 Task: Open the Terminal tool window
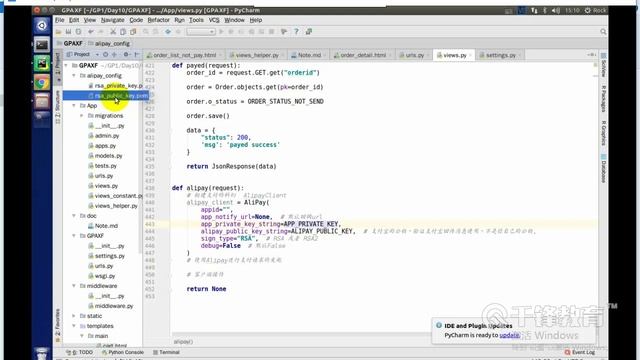pos(166,352)
